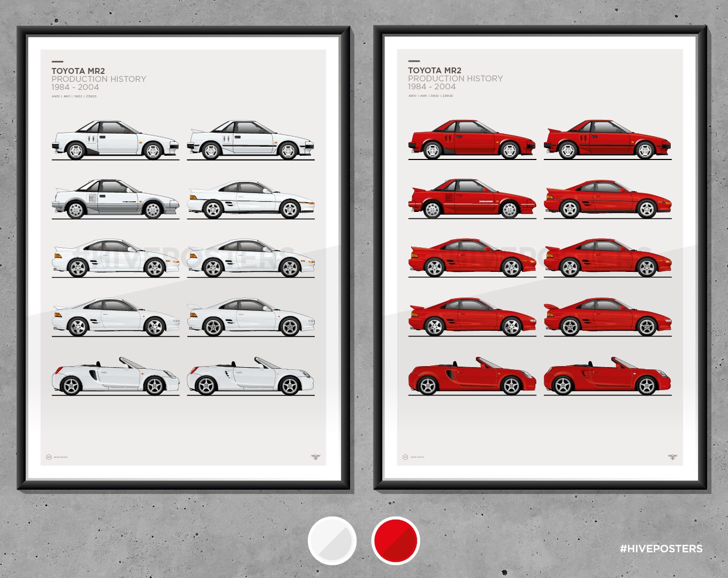Click "1984 - 2004" on the red poster
Image resolution: width=728 pixels, height=578 pixels.
[x=432, y=86]
